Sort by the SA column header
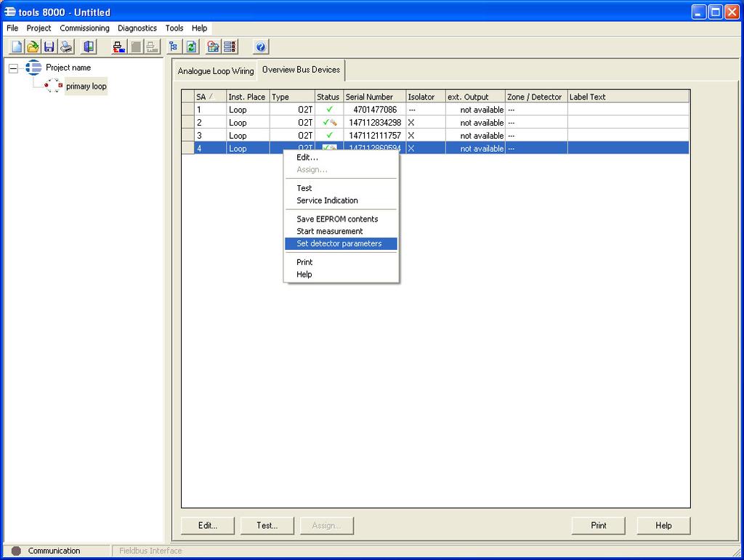This screenshot has height=560, width=744. point(210,97)
